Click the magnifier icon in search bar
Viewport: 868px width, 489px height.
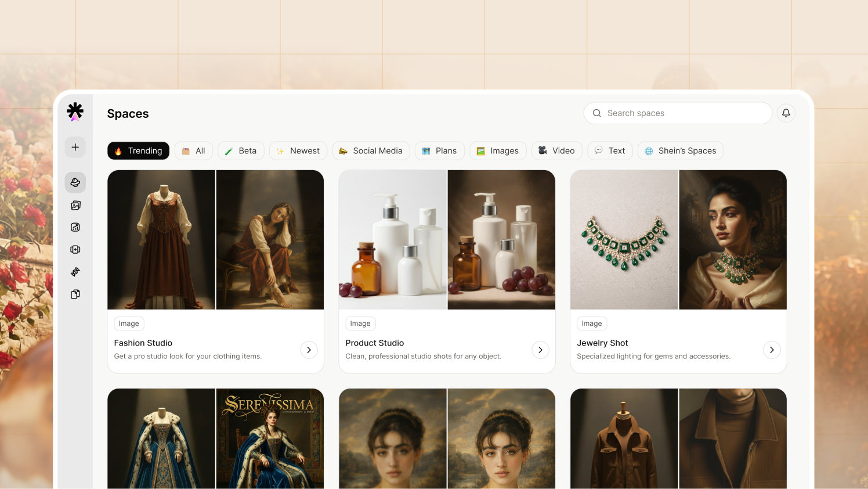596,113
